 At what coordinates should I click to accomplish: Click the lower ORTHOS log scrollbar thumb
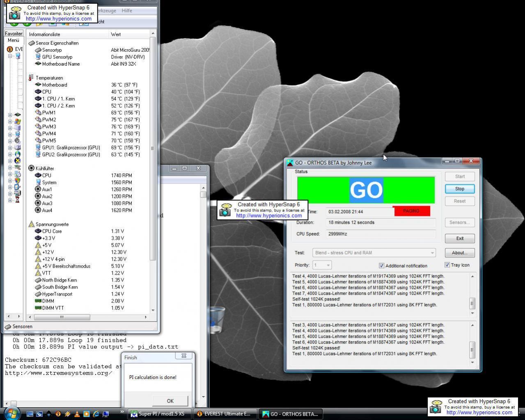pos(472,350)
